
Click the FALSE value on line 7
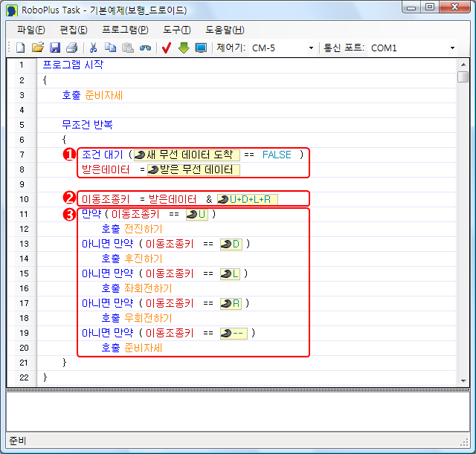click(277, 155)
